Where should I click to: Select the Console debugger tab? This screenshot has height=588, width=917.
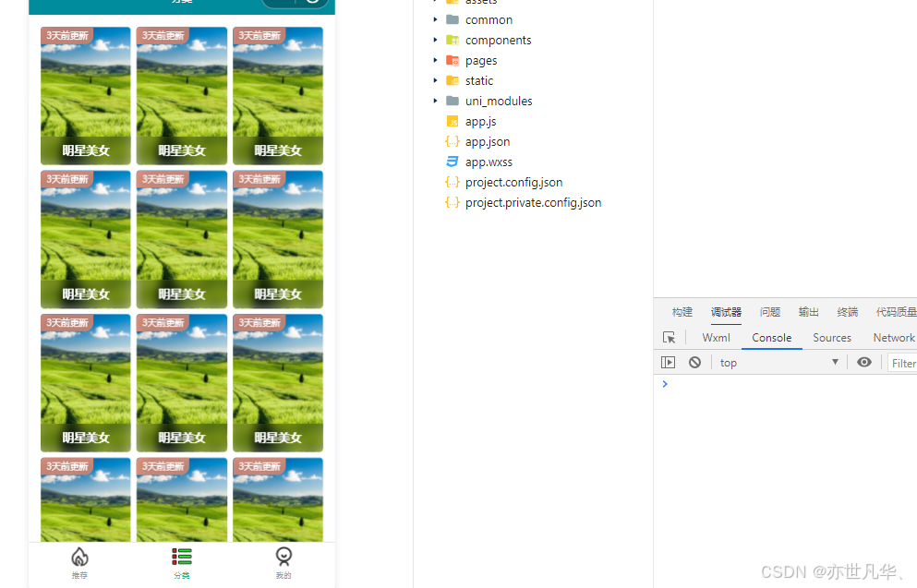771,338
